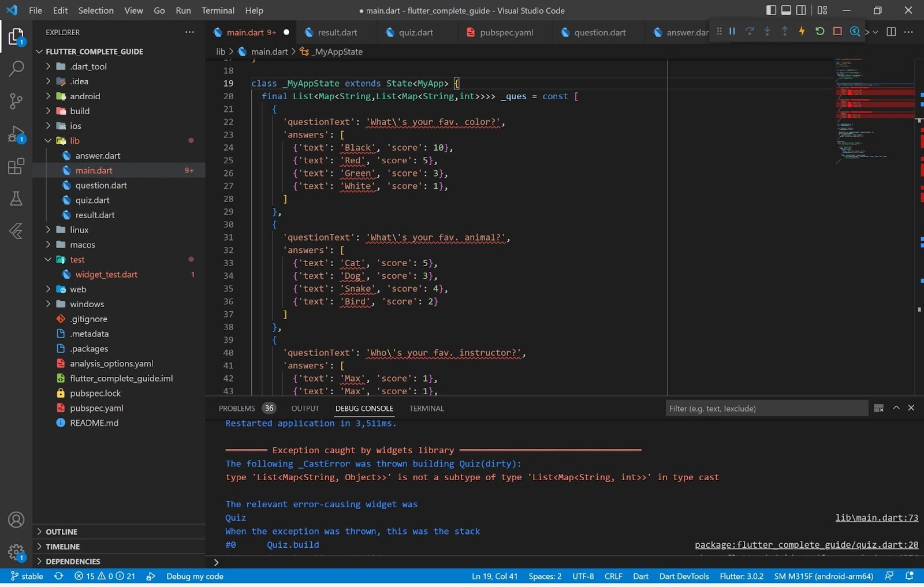Stop debugging with the red square
The image size is (924, 587).
point(837,32)
